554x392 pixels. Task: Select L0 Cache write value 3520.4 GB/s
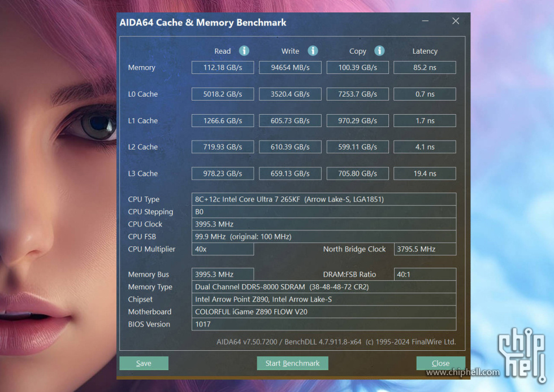[290, 94]
